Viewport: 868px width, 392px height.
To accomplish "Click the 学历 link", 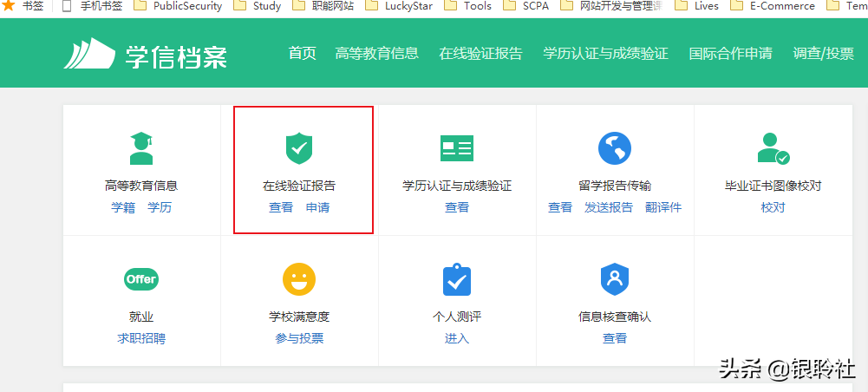I will click(160, 207).
